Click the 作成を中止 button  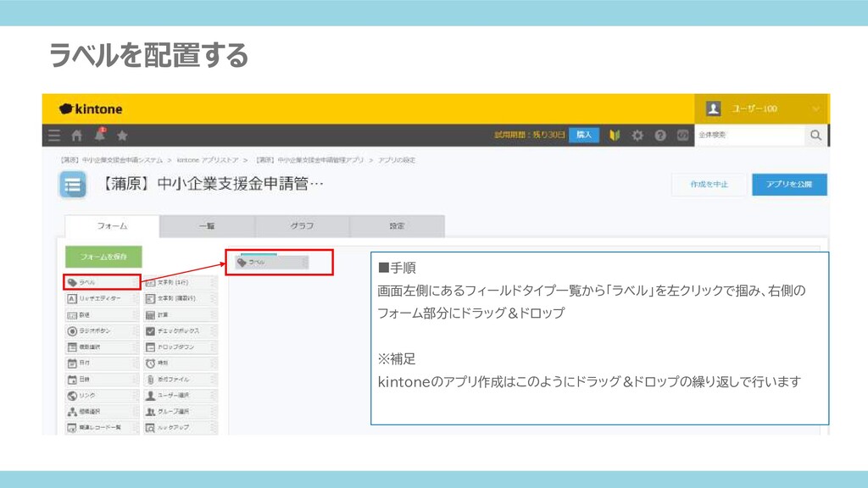click(x=709, y=184)
